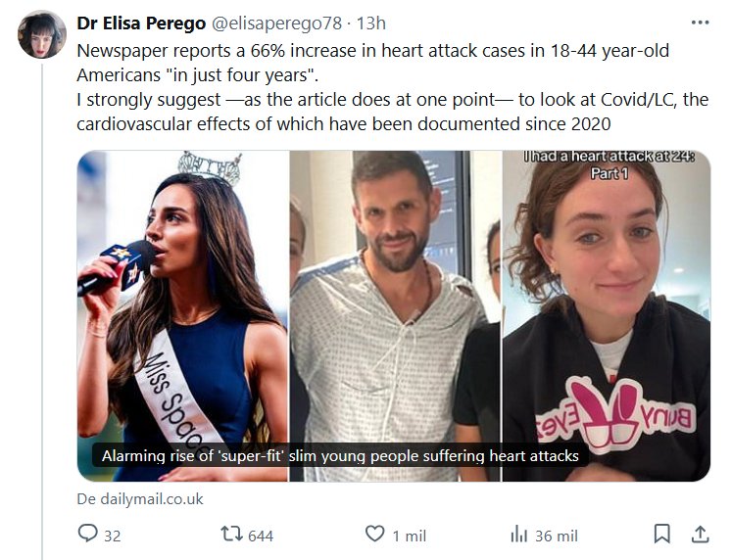Open Dr Elisa Perego's profile avatar
Viewport: 731px width, 560px height.
42,34
